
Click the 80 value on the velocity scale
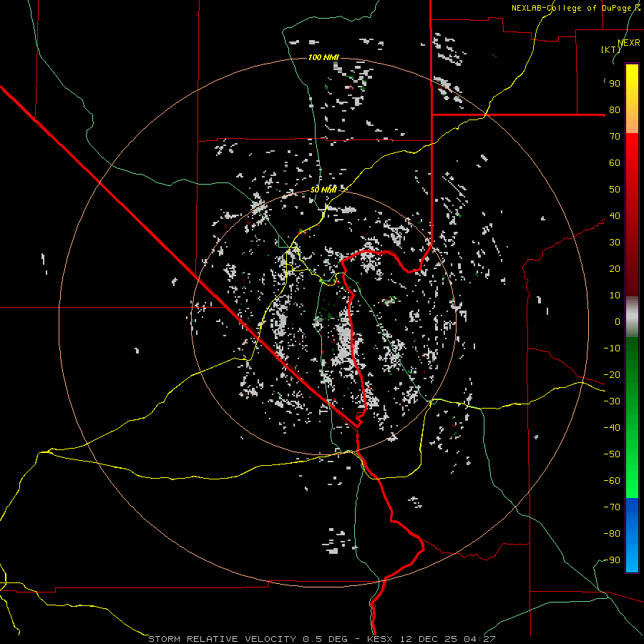pyautogui.click(x=615, y=110)
